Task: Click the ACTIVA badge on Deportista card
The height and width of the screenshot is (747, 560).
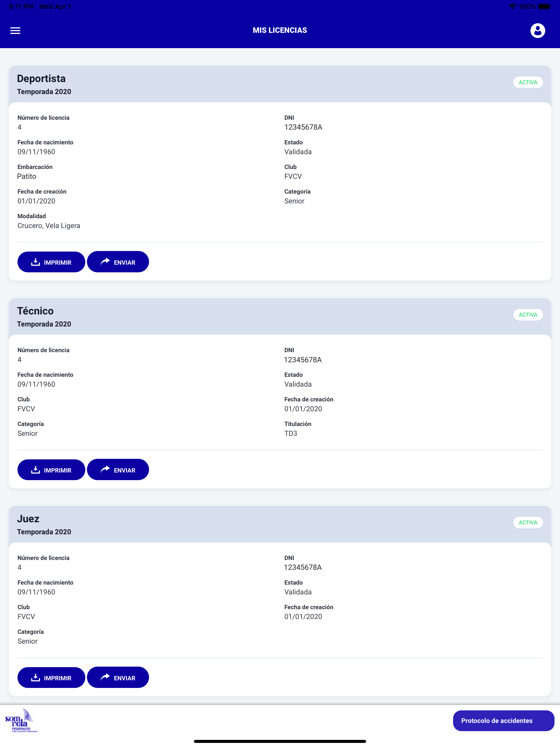Action: 528,82
